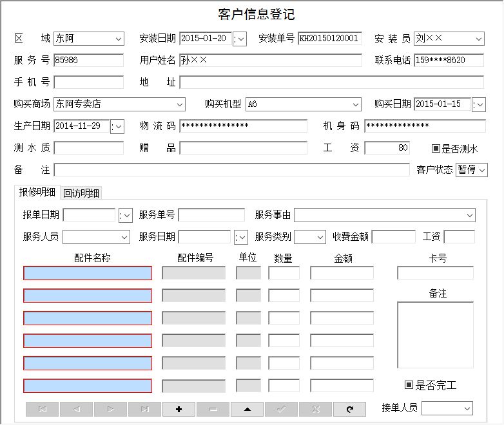Open the 生产日期 date picker arrow
The width and height of the screenshot is (504, 425).
pyautogui.click(x=117, y=126)
